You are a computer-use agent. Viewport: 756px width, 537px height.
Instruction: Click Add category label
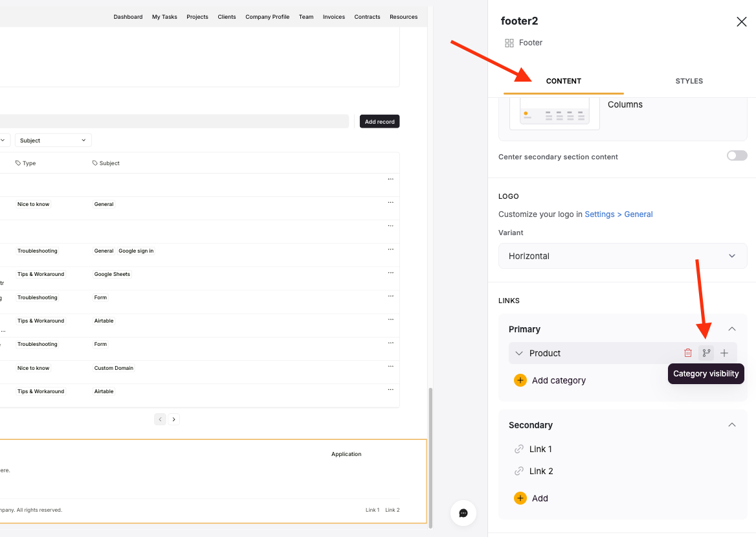[559, 380]
